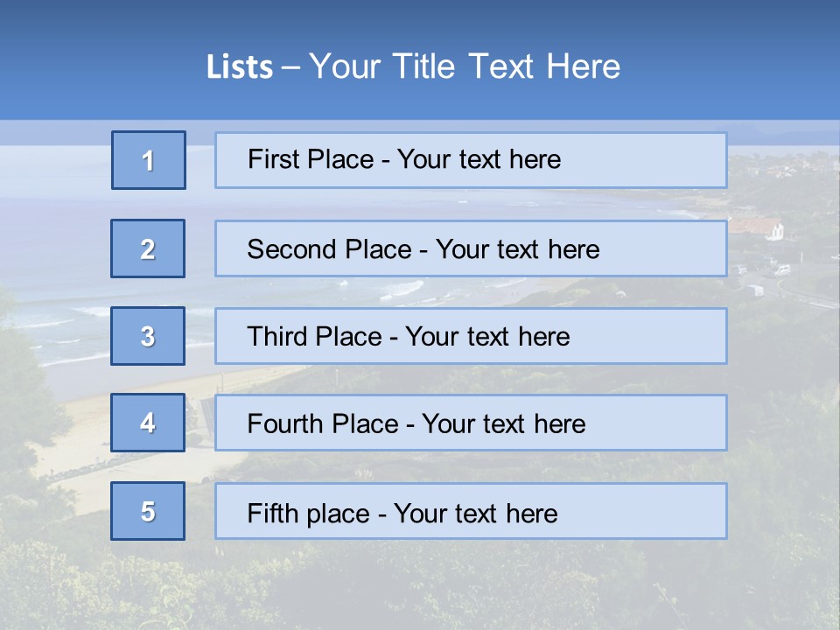Click the bold word "Lists" in the title
Viewport: 840px width, 630px height.
(x=240, y=67)
